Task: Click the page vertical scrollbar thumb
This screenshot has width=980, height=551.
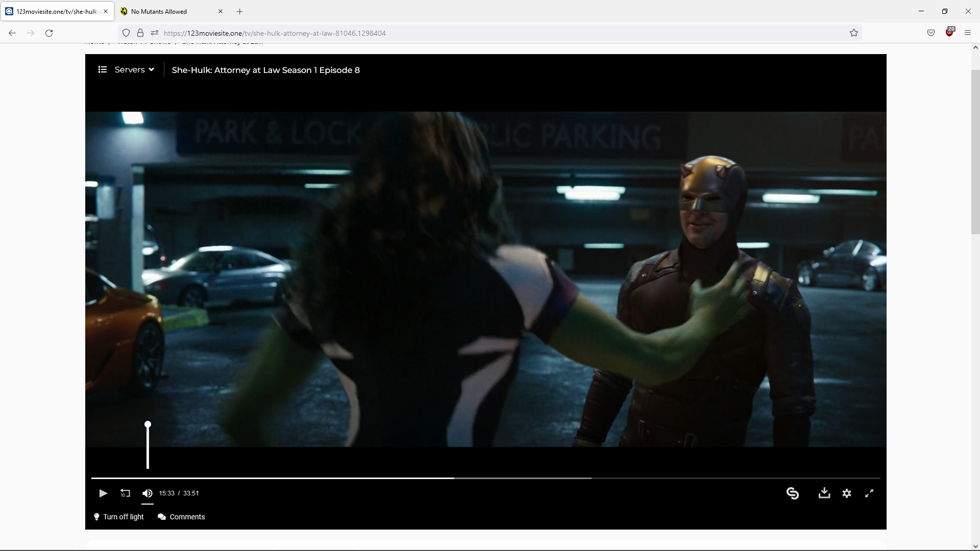Action: [x=975, y=152]
